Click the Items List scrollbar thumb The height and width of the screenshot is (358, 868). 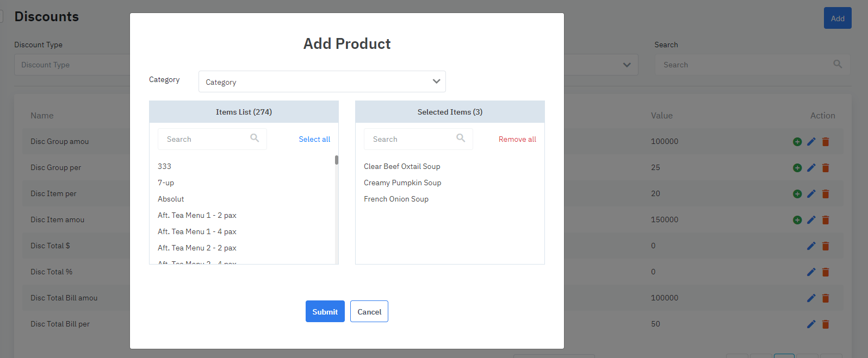pyautogui.click(x=337, y=160)
